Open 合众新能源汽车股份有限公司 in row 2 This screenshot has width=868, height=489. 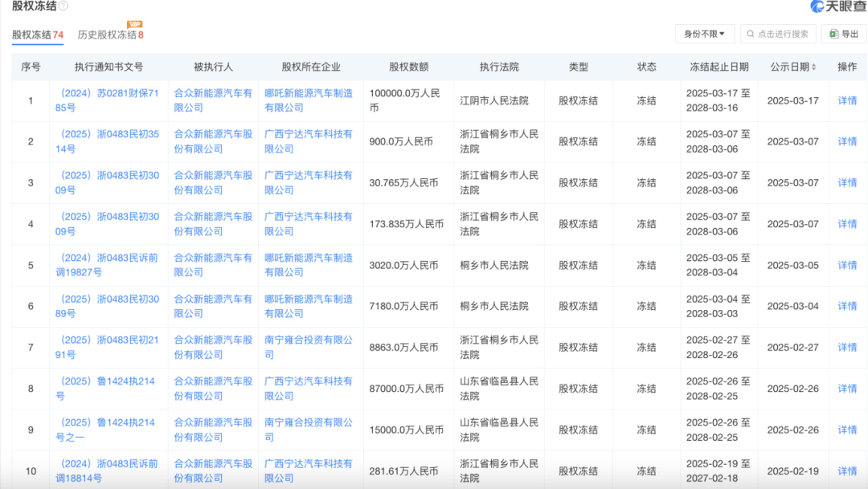coord(213,141)
